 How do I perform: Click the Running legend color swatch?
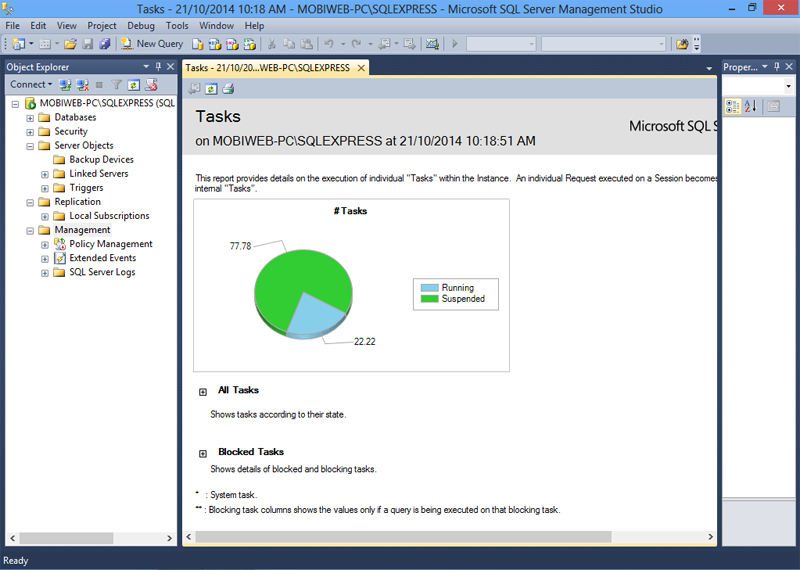click(x=430, y=288)
